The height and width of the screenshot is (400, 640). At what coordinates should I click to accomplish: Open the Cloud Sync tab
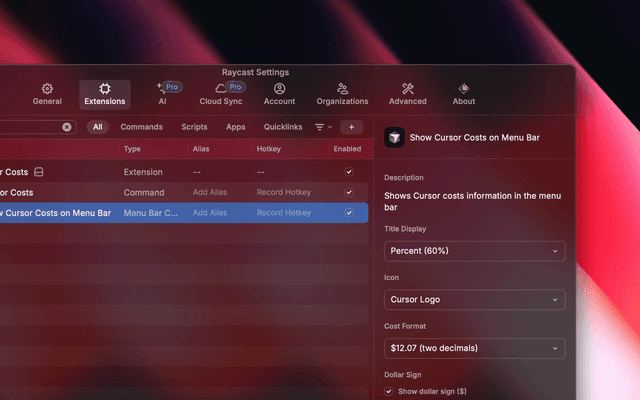tap(220, 94)
